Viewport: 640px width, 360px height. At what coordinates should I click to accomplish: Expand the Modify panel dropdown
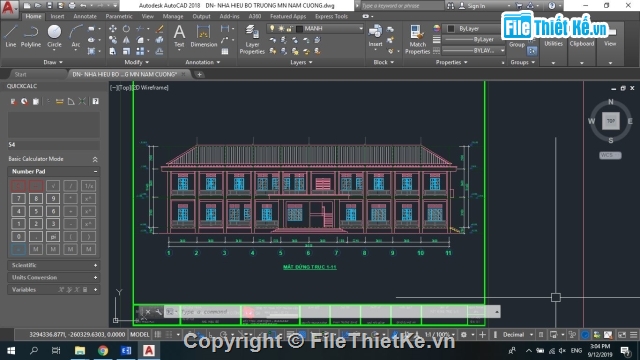click(x=136, y=62)
